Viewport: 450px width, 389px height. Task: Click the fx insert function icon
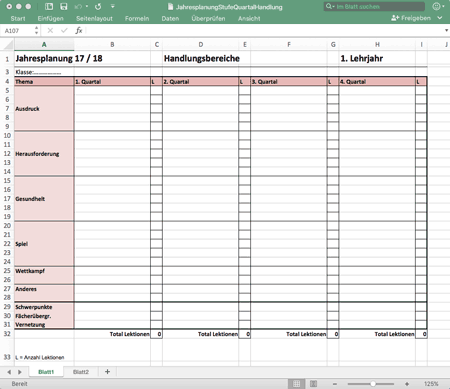(x=79, y=31)
